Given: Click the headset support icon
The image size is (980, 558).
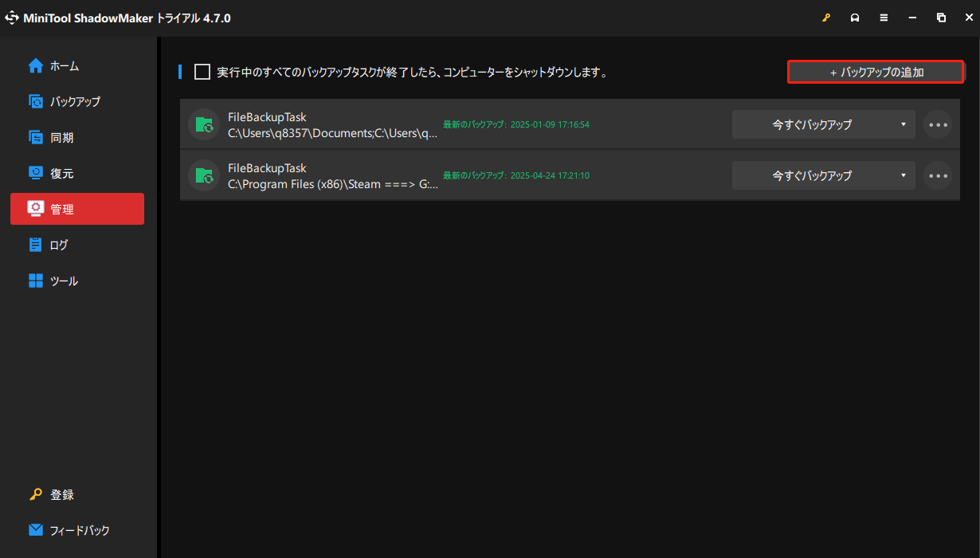Looking at the screenshot, I should pos(855,18).
